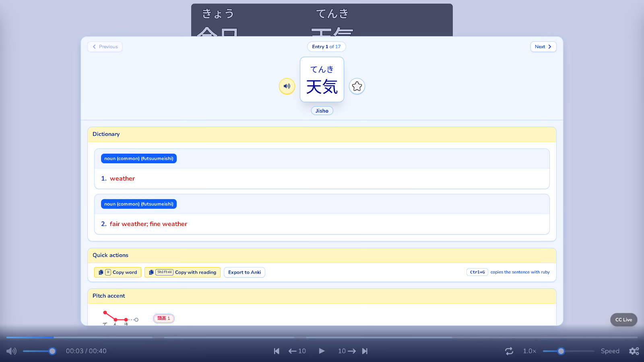Skip to the previous subtitle track marker
The image size is (644, 362).
tap(277, 351)
